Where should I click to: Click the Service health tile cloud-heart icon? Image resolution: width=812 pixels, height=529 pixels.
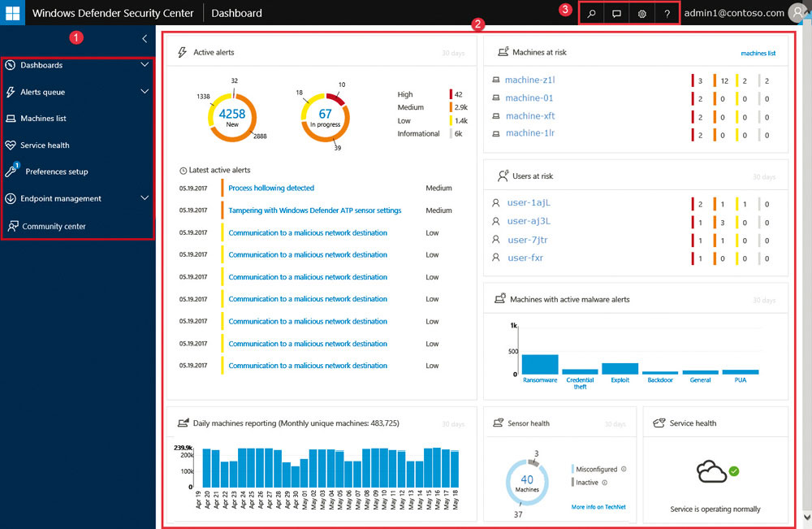[659, 423]
